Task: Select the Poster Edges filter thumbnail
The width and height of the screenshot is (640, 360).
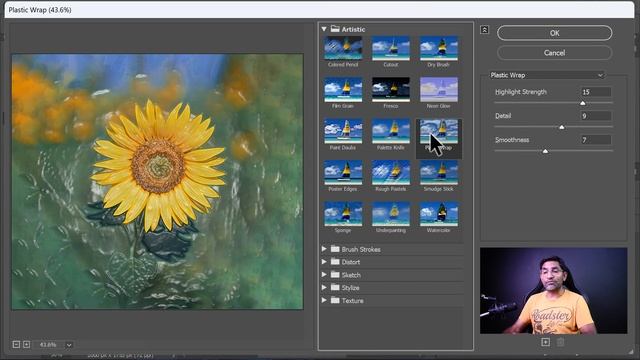Action: [x=343, y=173]
